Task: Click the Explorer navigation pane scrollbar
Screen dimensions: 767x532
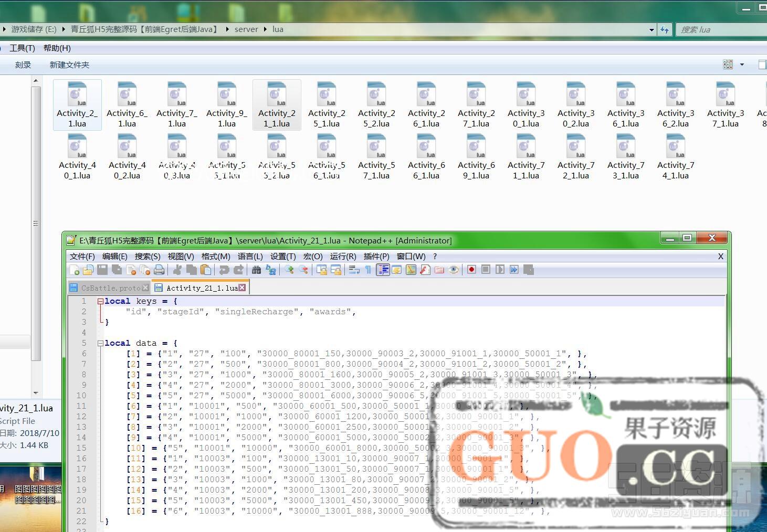Action: 36,224
